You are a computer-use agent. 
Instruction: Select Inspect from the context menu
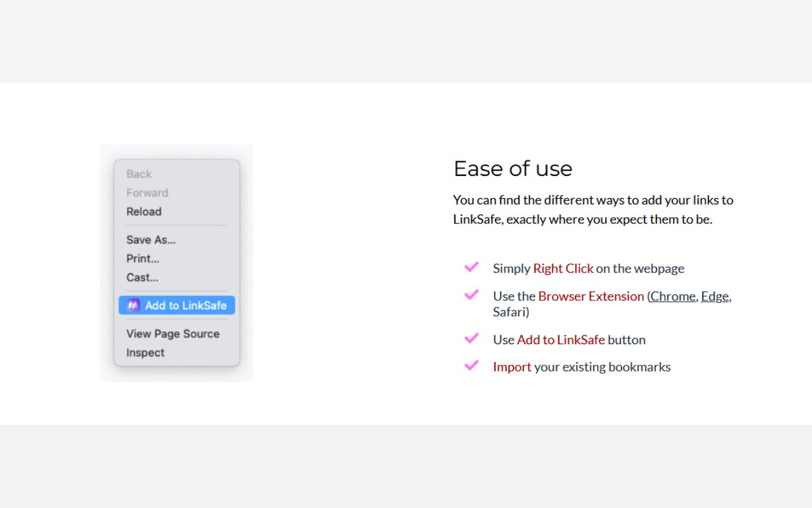coord(145,353)
